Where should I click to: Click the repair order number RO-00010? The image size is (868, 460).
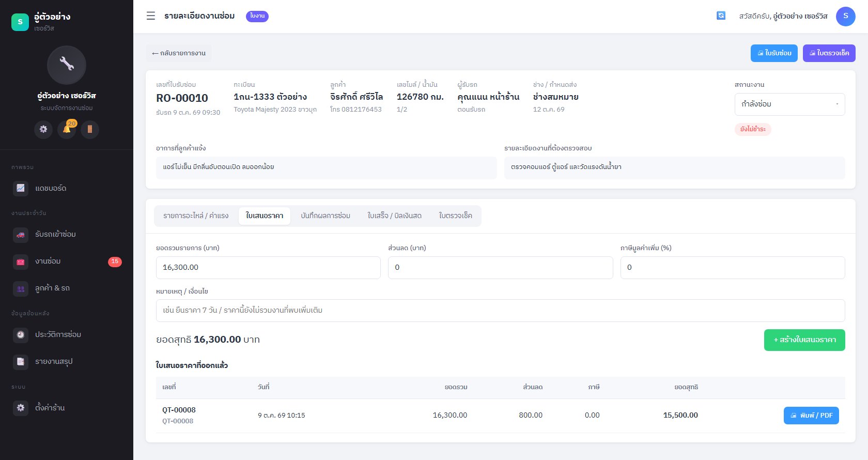point(182,98)
